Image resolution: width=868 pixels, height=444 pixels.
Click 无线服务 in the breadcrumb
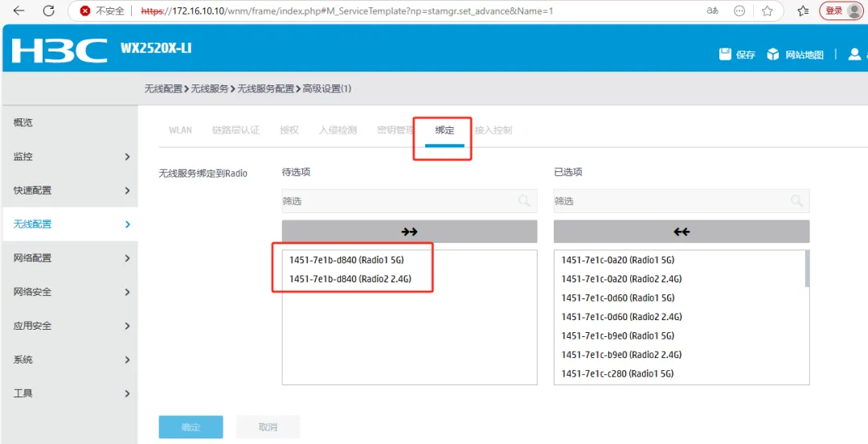pos(210,88)
